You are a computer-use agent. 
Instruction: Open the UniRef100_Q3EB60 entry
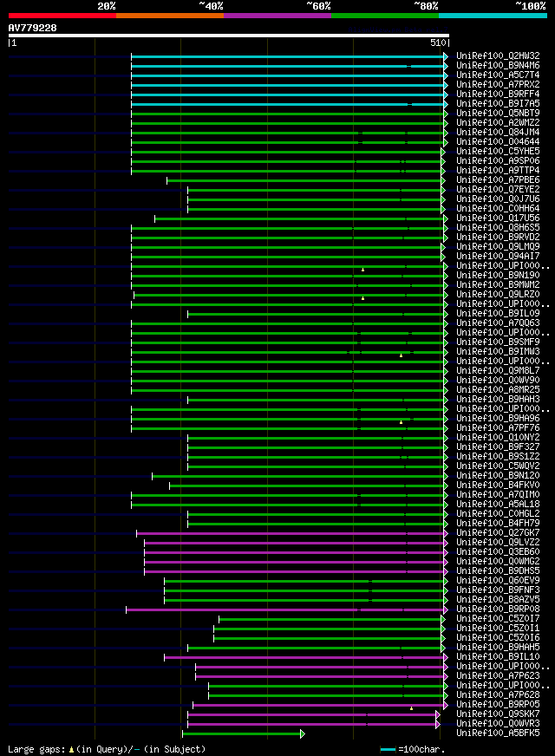pyautogui.click(x=498, y=552)
